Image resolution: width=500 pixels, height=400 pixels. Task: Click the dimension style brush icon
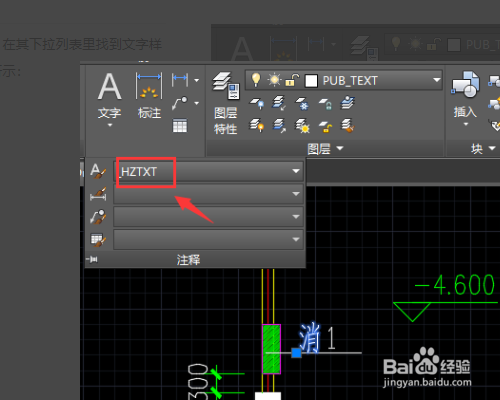tap(98, 194)
